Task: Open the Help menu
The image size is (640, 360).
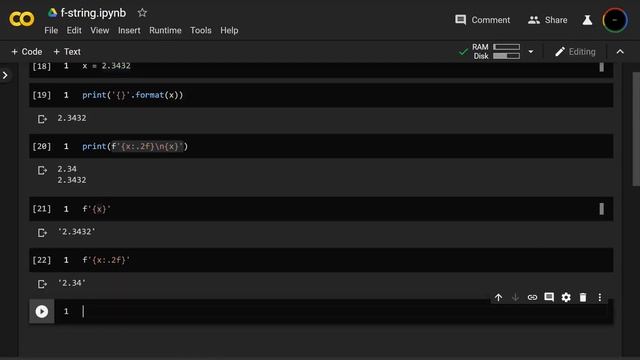Action: [x=229, y=31]
